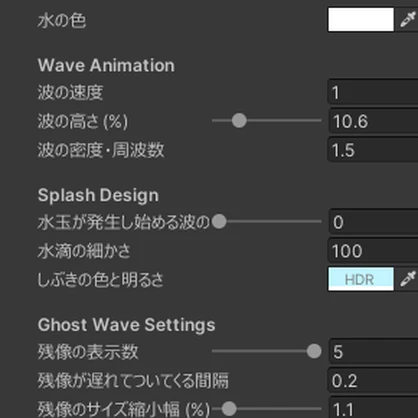Click the 波の密度・周波数 property label
This screenshot has height=418, width=418.
101,150
